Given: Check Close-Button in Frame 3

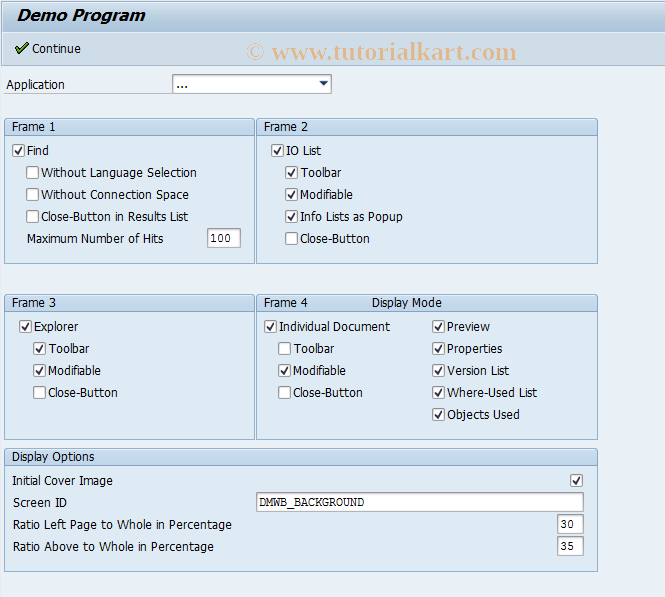Looking at the screenshot, I should (39, 393).
